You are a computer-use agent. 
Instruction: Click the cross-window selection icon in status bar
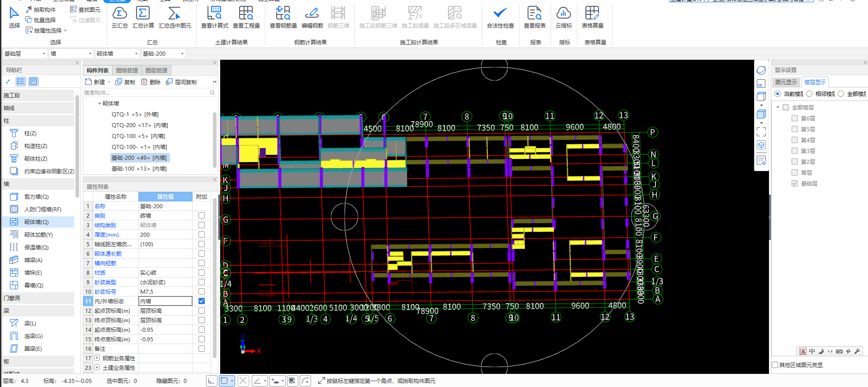243,381
